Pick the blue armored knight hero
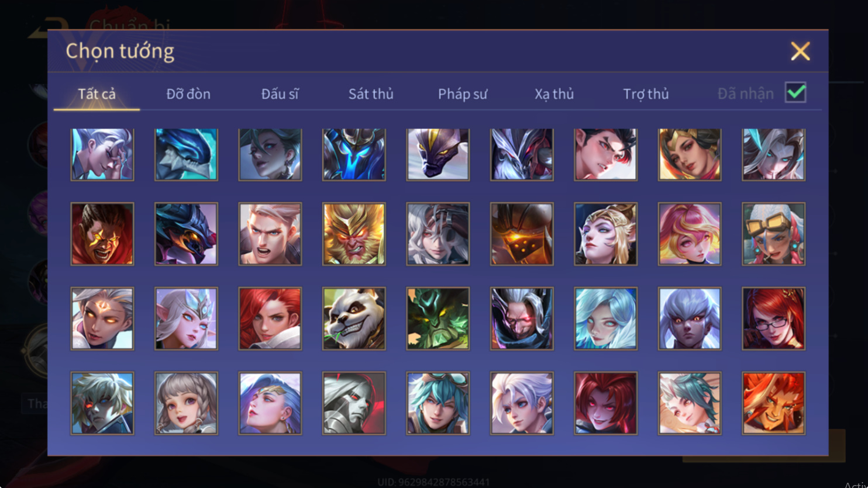868x488 pixels. [x=354, y=154]
